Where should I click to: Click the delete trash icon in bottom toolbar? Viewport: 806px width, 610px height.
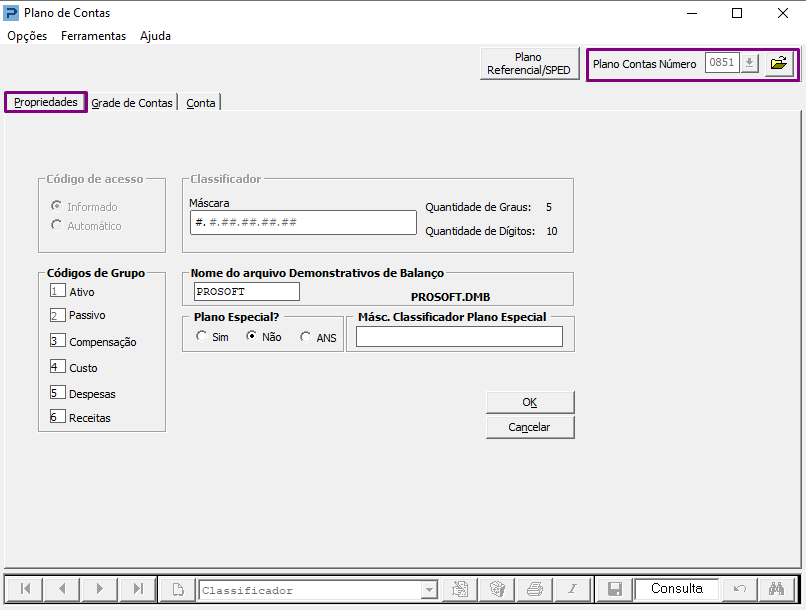pyautogui.click(x=497, y=589)
